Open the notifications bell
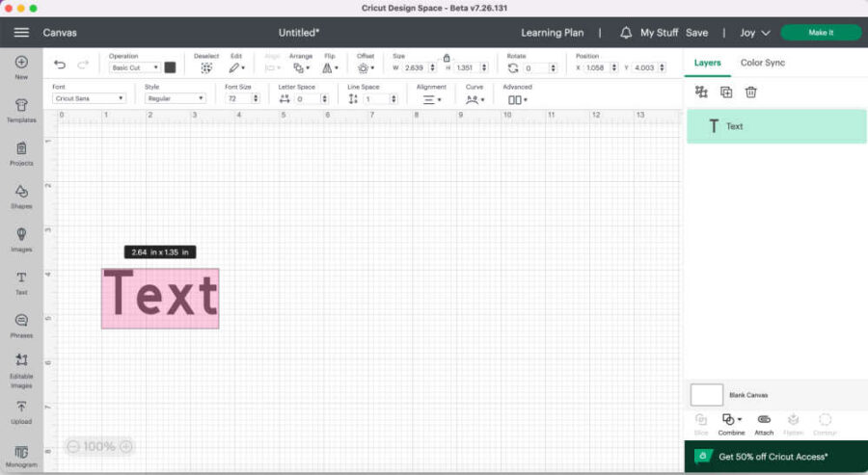The image size is (868, 475). click(626, 33)
